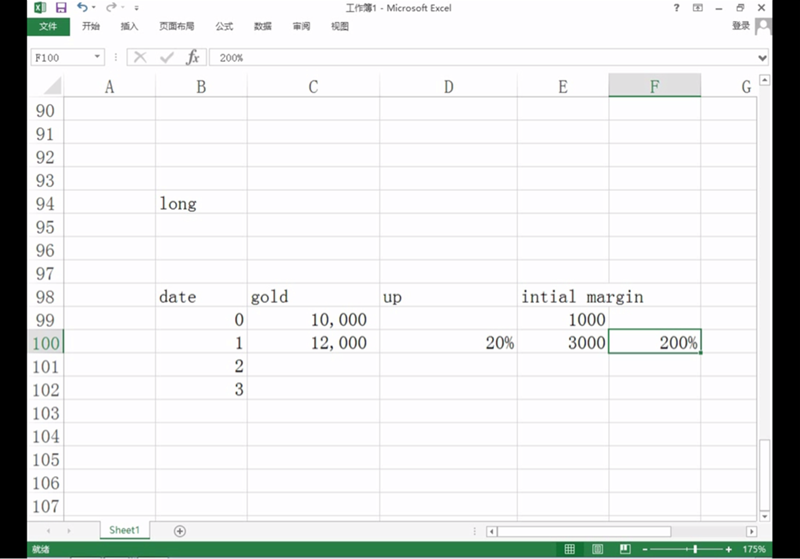Click the cell containing 'long'
The image size is (800, 559).
click(x=201, y=204)
